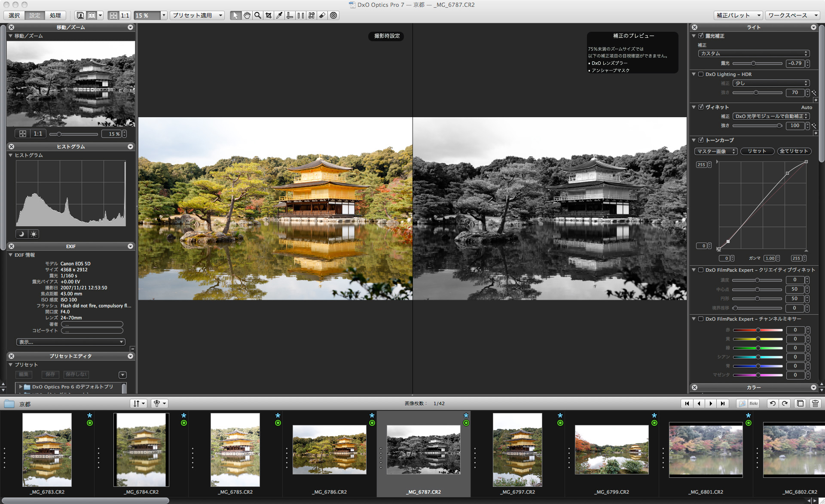Viewport: 825px width, 504px height.
Task: Show histogram highlight clipping (sun icon)
Action: pos(34,234)
